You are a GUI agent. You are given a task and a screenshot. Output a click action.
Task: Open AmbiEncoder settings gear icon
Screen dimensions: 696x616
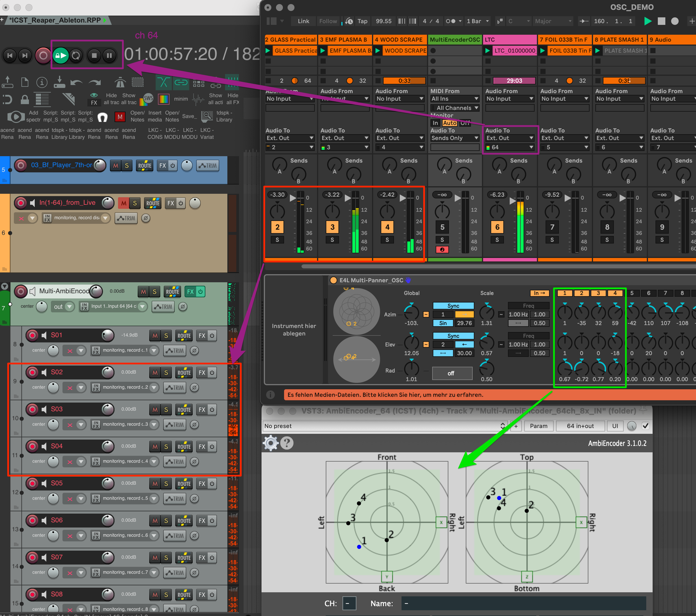click(x=271, y=443)
